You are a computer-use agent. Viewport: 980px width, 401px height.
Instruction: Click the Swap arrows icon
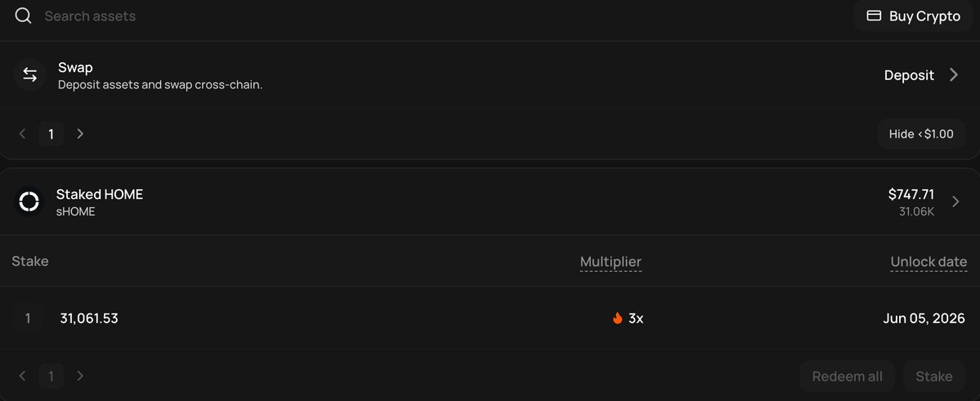30,75
